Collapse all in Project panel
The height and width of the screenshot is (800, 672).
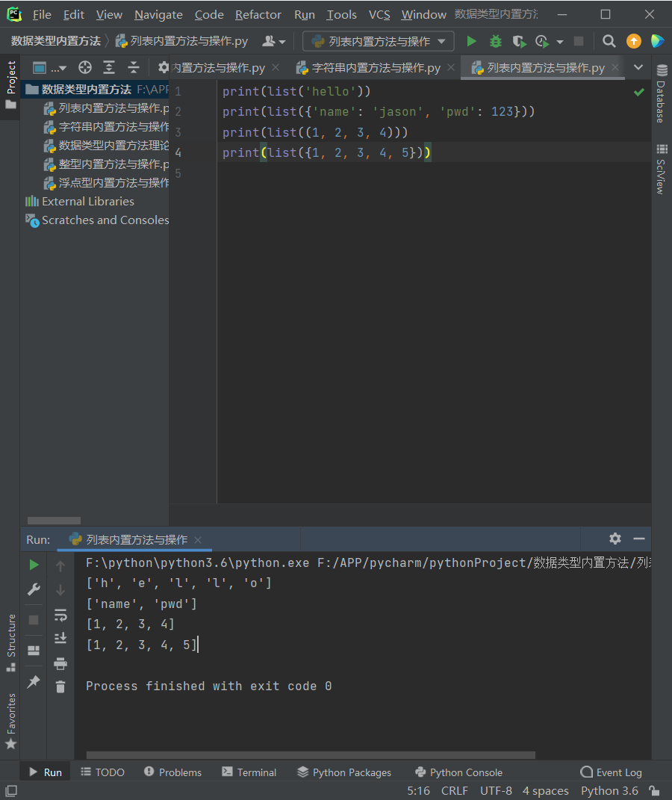point(133,67)
